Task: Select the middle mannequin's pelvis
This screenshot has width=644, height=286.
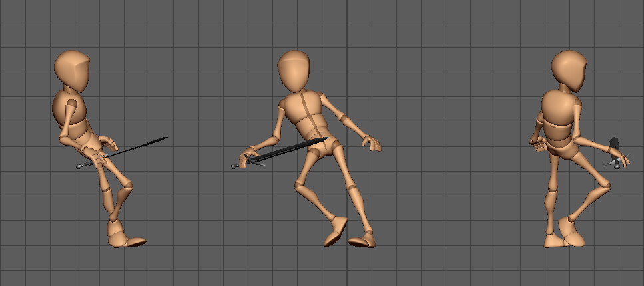Action: pos(323,148)
